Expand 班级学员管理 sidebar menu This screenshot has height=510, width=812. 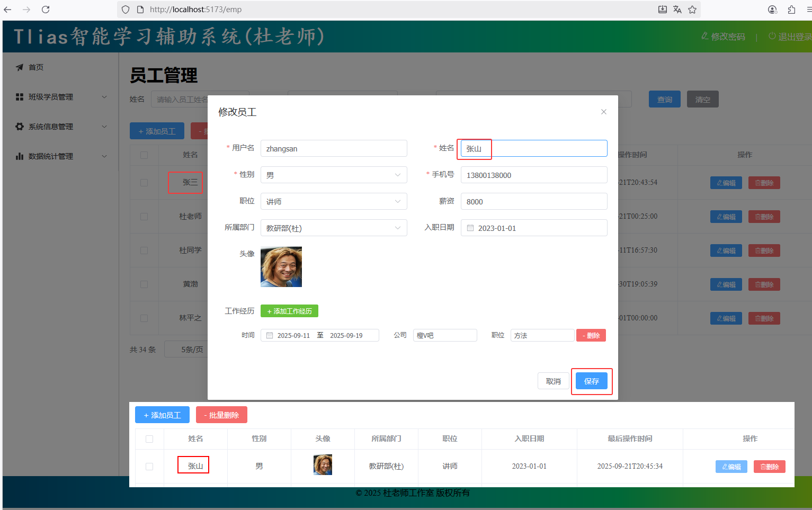(x=61, y=97)
